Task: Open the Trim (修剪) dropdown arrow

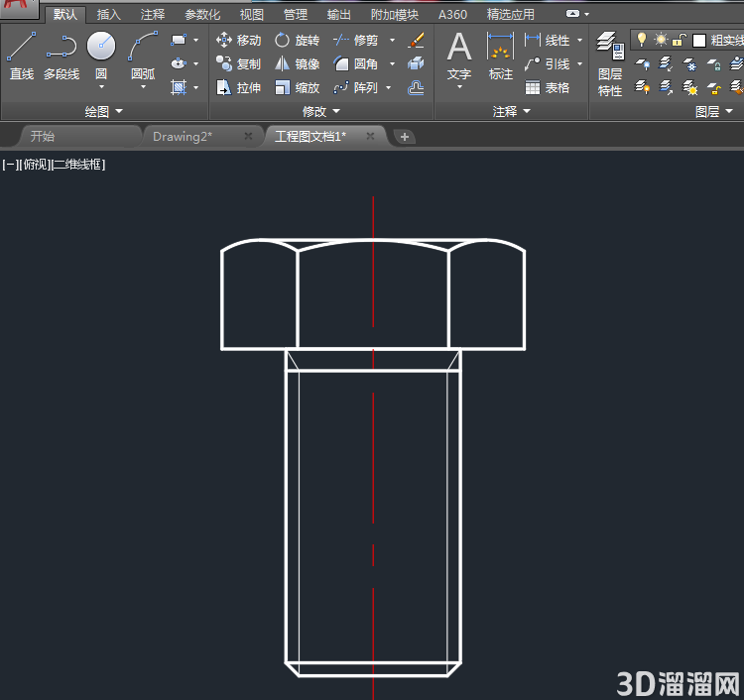Action: [x=393, y=40]
